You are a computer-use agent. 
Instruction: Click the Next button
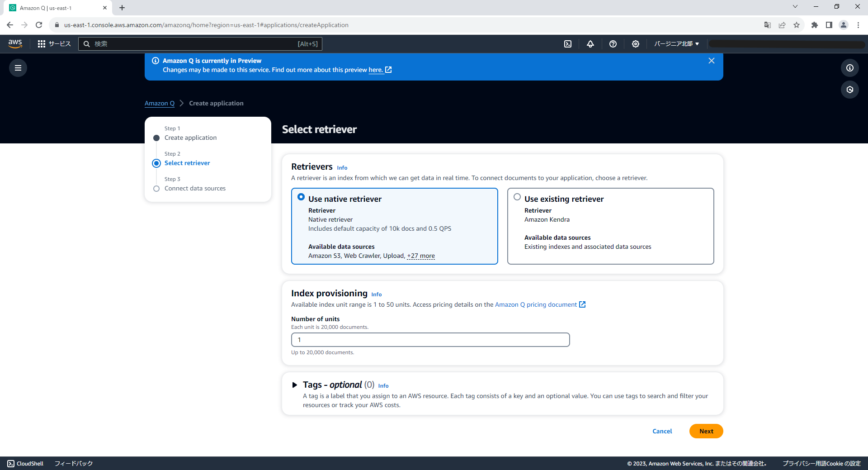[x=706, y=431]
